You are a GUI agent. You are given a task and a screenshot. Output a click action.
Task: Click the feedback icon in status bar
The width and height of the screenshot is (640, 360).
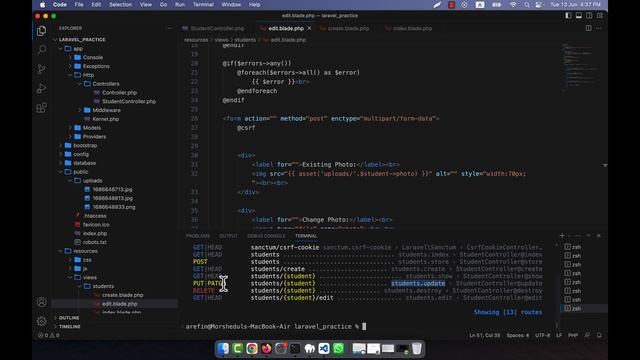tap(587, 335)
